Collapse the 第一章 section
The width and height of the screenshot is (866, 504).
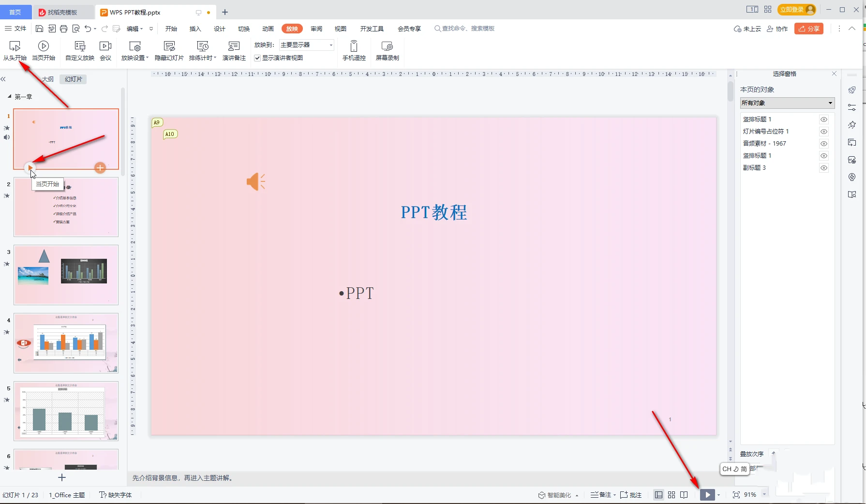tap(9, 97)
